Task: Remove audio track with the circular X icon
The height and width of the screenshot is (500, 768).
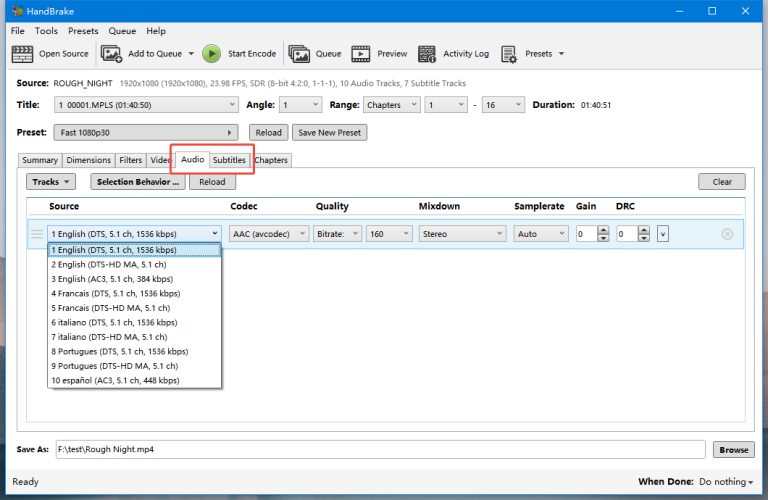Action: point(727,234)
